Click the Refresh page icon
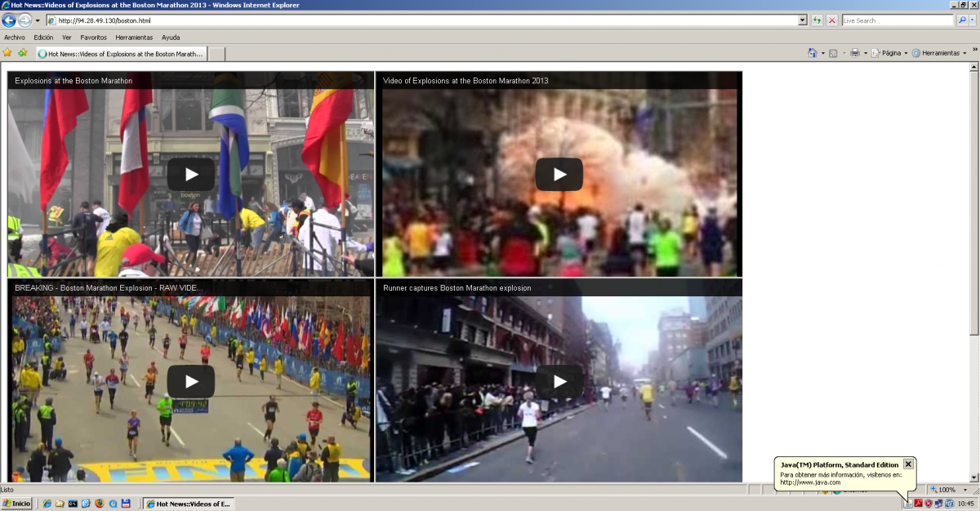 [817, 20]
